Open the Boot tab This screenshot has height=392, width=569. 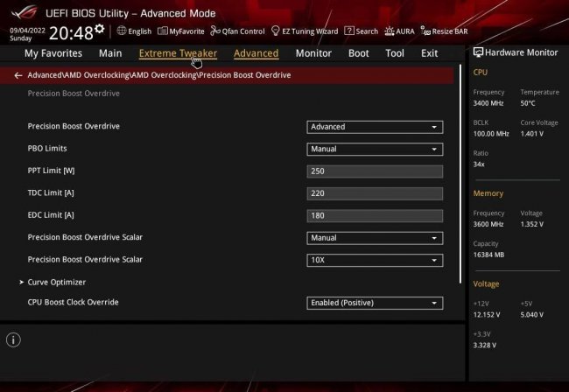point(359,53)
